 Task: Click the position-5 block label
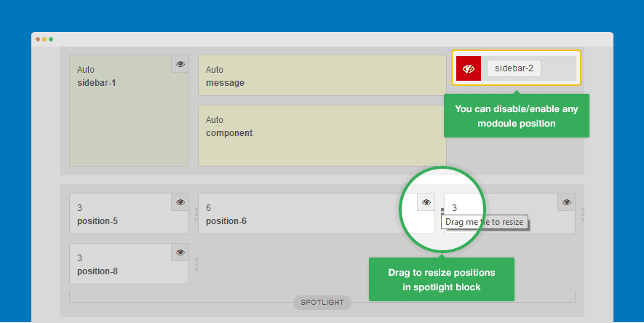[97, 220]
